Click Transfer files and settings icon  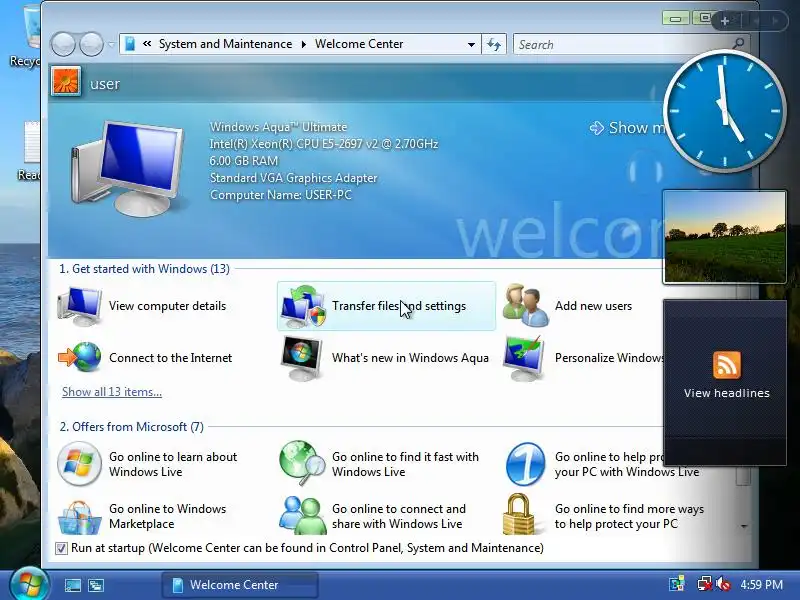(303, 306)
